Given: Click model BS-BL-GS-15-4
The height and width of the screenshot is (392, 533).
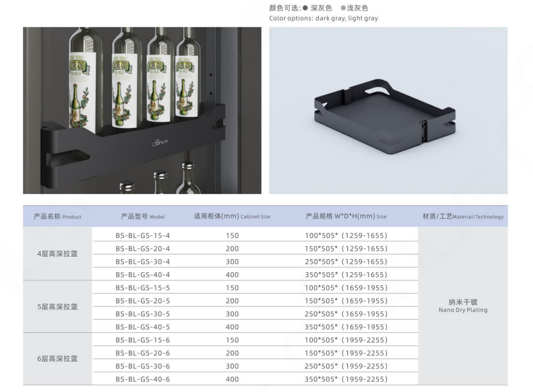Looking at the screenshot, I should tap(143, 236).
